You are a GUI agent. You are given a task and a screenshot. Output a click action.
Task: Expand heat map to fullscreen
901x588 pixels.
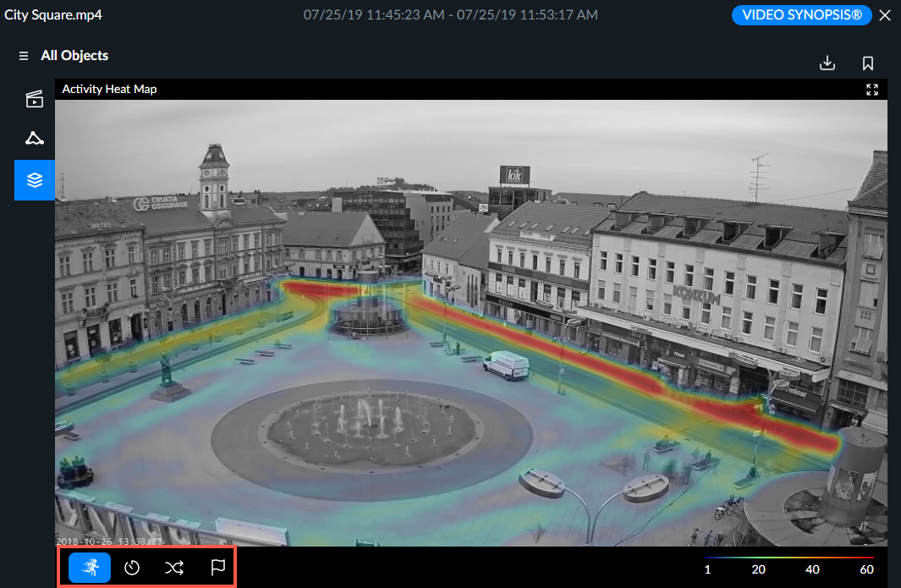(x=871, y=90)
